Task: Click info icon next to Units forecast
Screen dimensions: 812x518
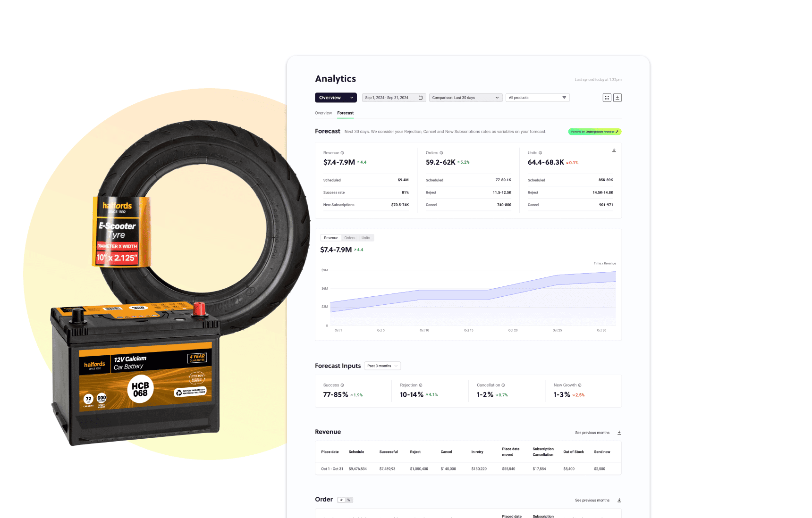Action: coord(541,153)
